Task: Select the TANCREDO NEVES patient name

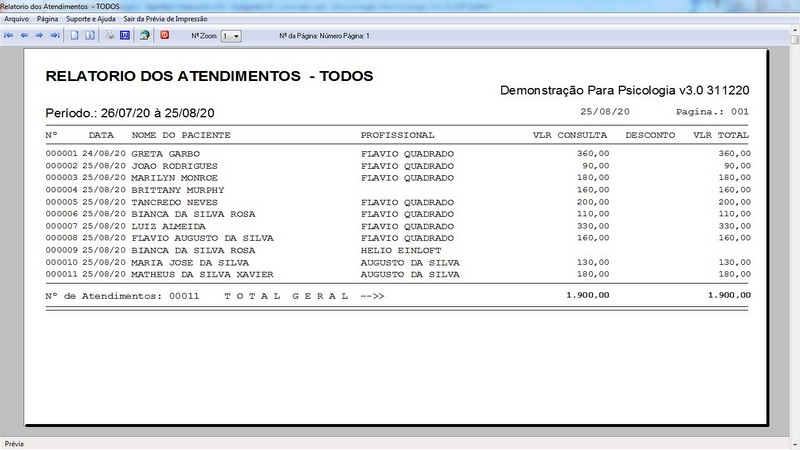Action: (174, 203)
